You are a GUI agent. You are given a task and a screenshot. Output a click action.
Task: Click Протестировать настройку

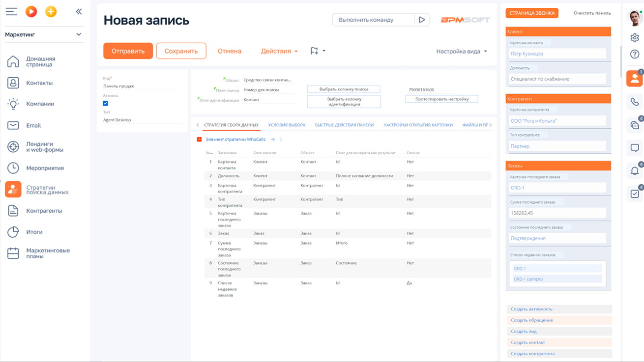pos(441,99)
